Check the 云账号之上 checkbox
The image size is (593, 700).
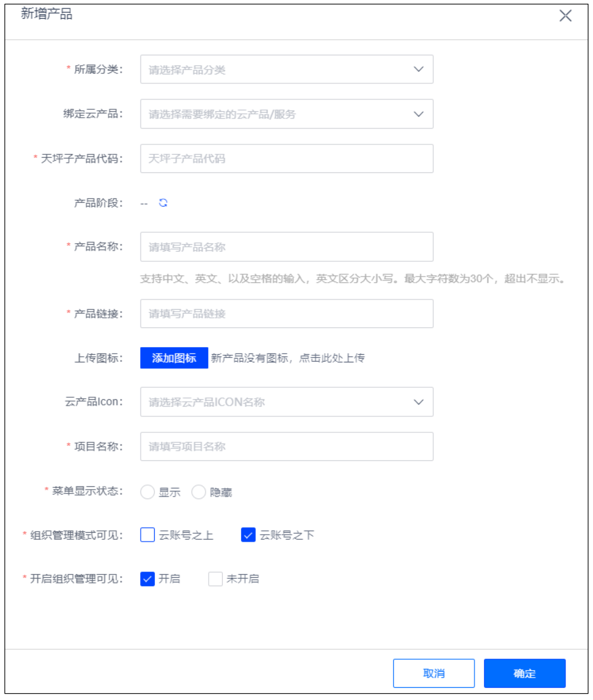[147, 535]
